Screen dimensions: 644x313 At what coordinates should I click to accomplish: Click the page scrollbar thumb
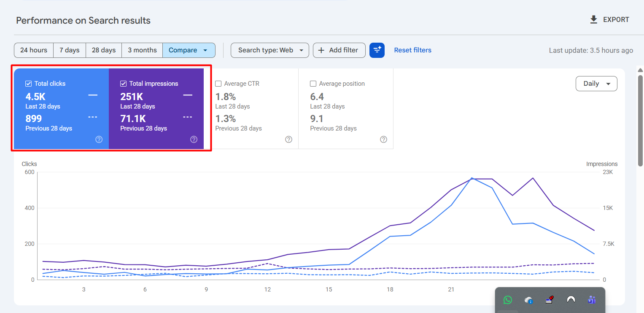click(641, 120)
